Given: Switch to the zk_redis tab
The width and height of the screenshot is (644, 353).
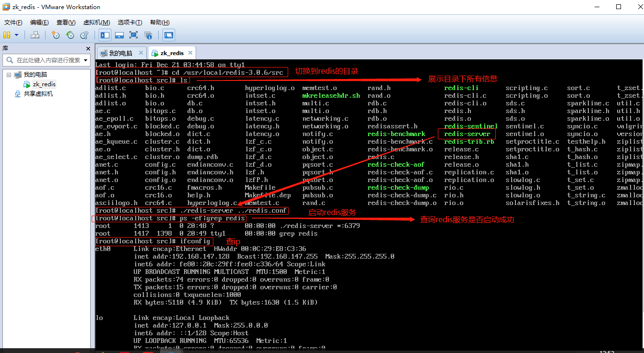Looking at the screenshot, I should 172,53.
